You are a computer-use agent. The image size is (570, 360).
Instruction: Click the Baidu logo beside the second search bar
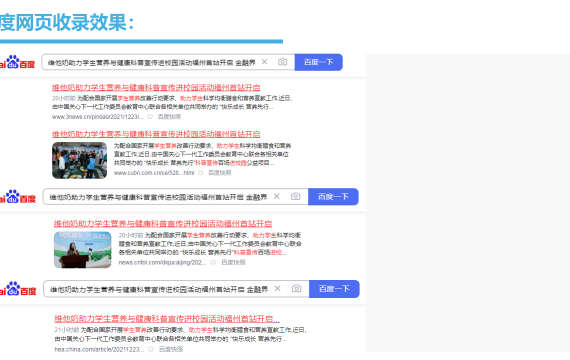(17, 197)
